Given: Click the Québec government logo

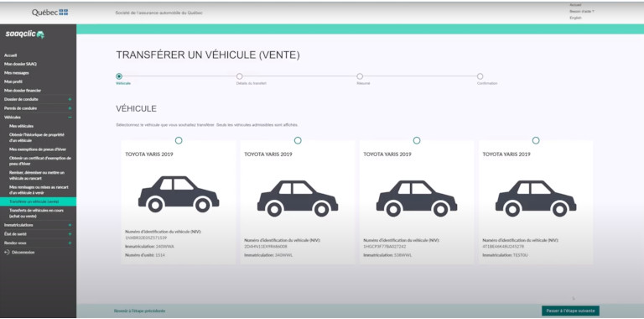Looking at the screenshot, I should coord(50,13).
